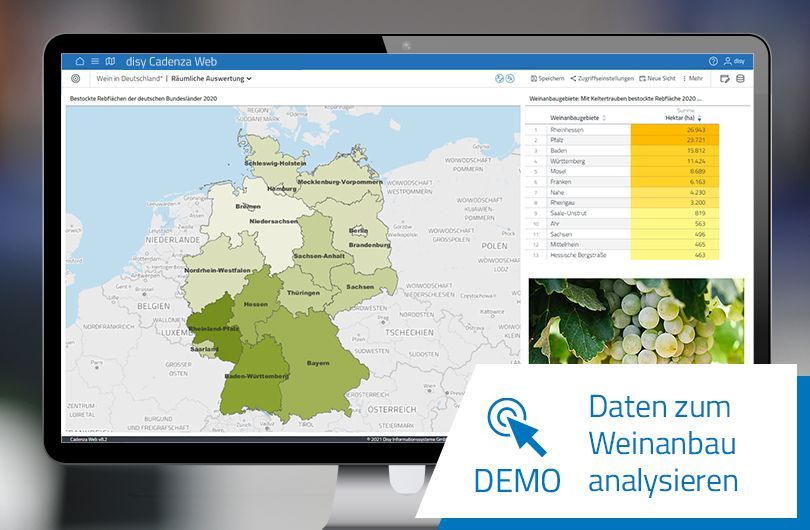This screenshot has width=810, height=530.
Task: Click the target icon left of workbook title
Action: [76, 78]
